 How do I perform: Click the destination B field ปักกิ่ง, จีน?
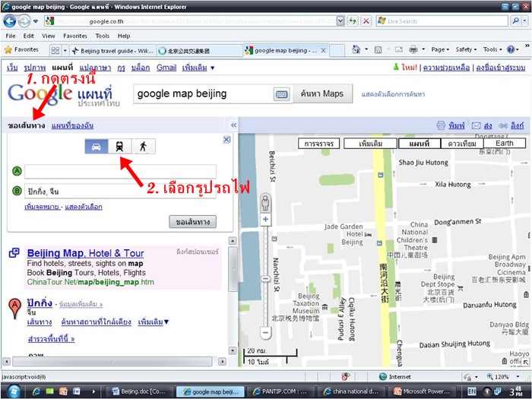pos(120,191)
